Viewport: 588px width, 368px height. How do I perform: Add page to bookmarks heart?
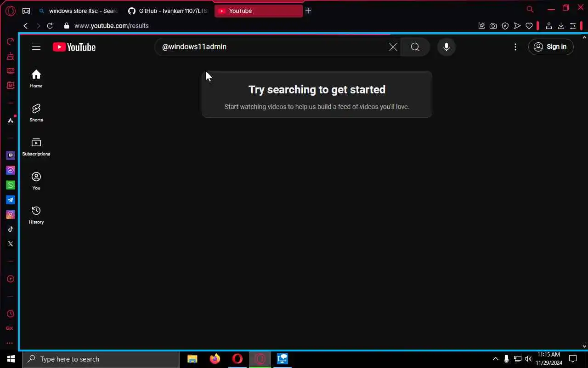pyautogui.click(x=529, y=26)
